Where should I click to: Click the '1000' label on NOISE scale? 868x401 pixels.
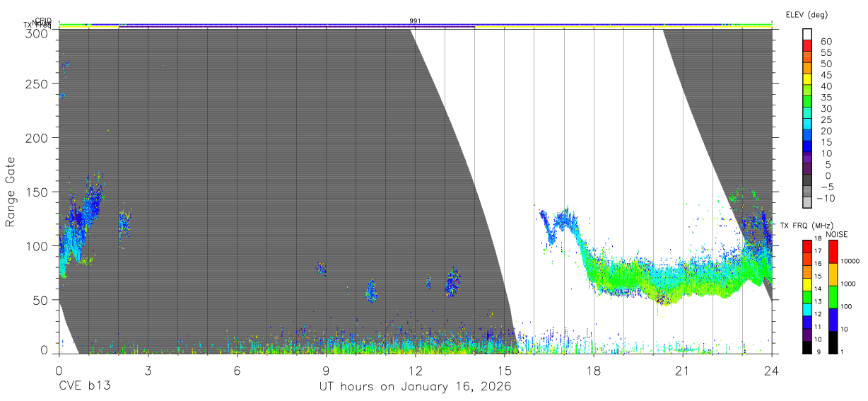[848, 284]
